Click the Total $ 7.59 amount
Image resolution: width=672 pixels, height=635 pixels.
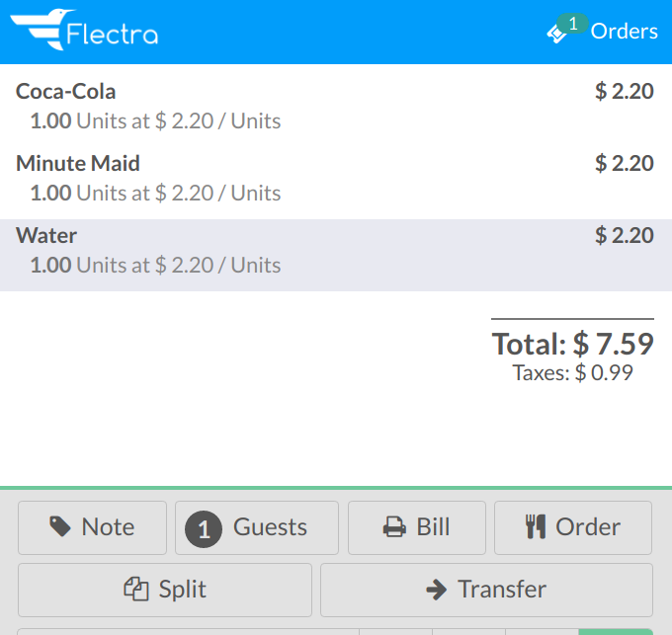coord(573,344)
